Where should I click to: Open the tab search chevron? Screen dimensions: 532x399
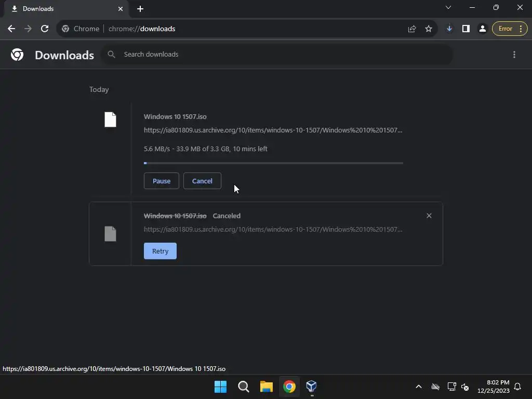[x=448, y=7]
